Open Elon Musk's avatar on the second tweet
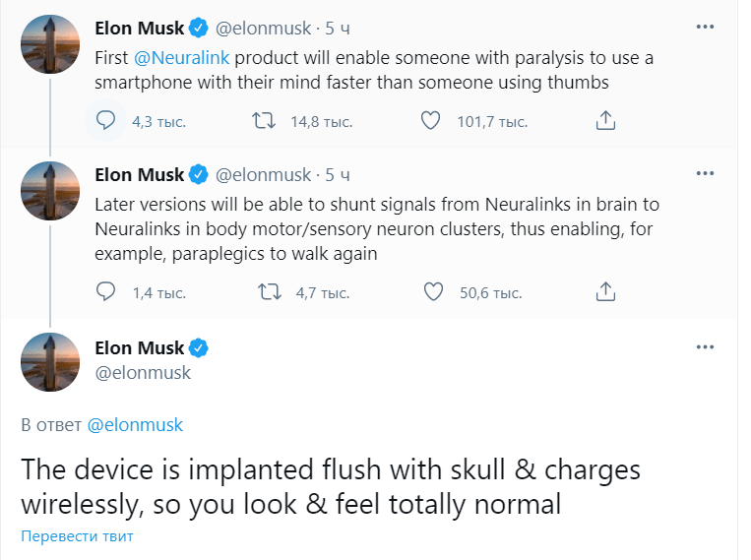751x560 pixels. [x=50, y=191]
